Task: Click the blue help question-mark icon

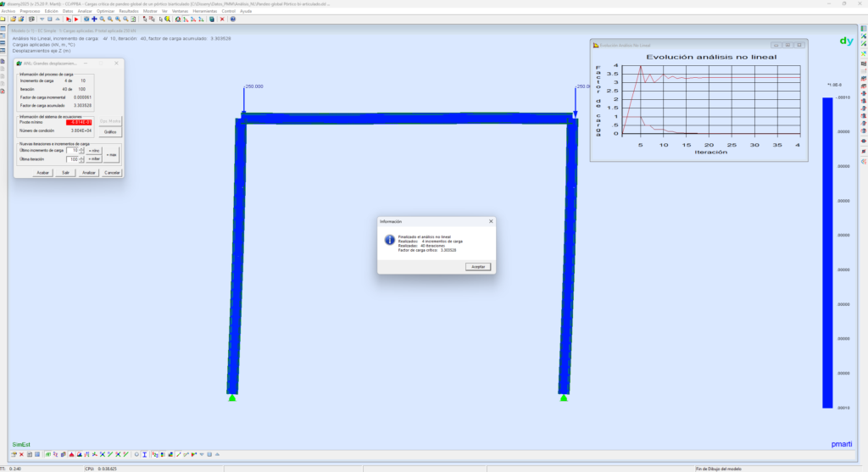Action: coord(232,19)
